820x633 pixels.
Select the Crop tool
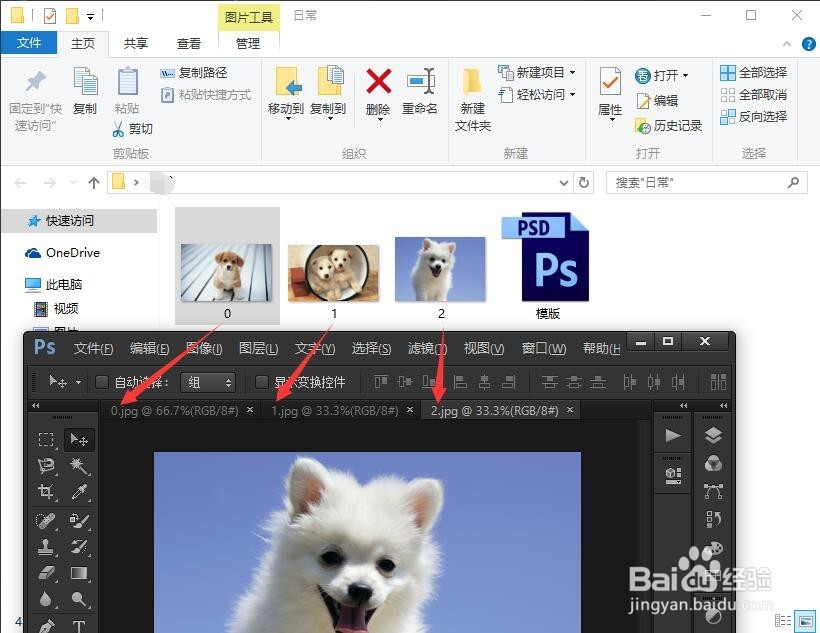(x=46, y=491)
